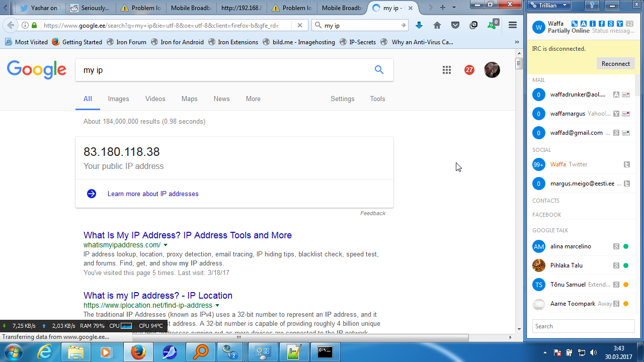Click the page vertical scrollbar thumb
The height and width of the screenshot is (362, 644).
click(519, 63)
